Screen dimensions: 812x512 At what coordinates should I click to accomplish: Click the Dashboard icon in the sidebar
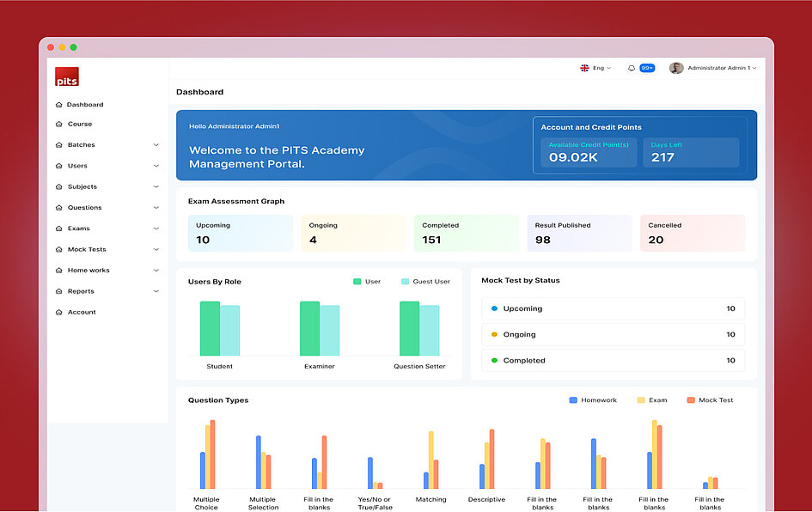point(58,105)
